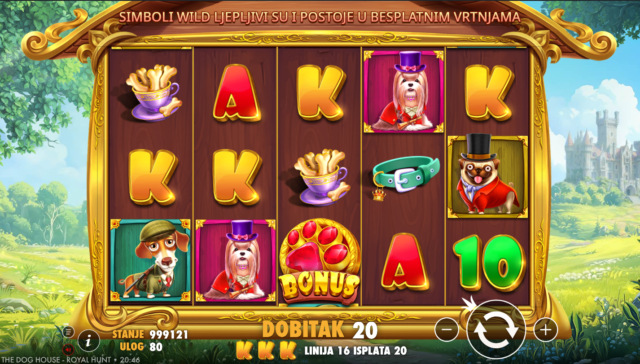Open the game info (i) button
Image resolution: width=640 pixels, height=364 pixels.
tap(89, 341)
